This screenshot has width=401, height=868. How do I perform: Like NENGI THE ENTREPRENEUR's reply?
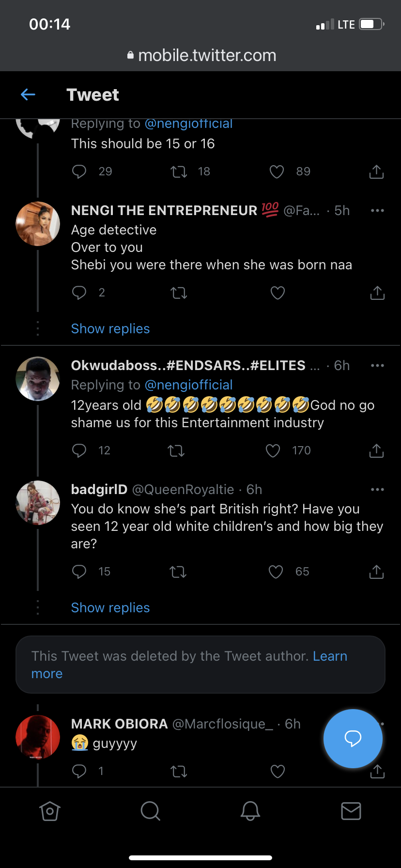(x=278, y=293)
